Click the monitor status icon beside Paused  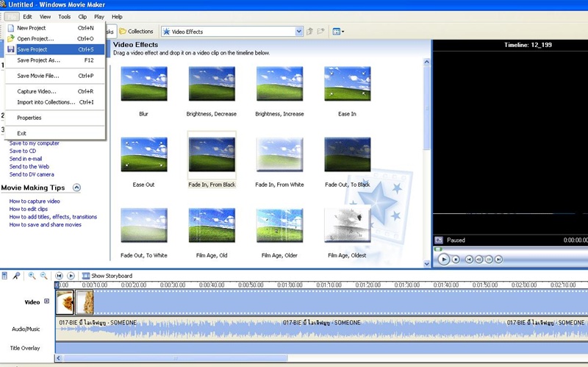[x=438, y=240]
